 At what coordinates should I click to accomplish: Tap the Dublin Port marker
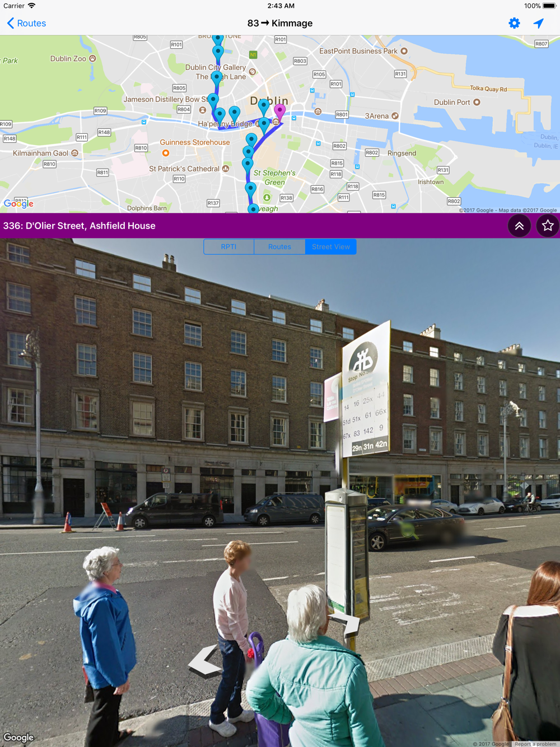[x=477, y=102]
